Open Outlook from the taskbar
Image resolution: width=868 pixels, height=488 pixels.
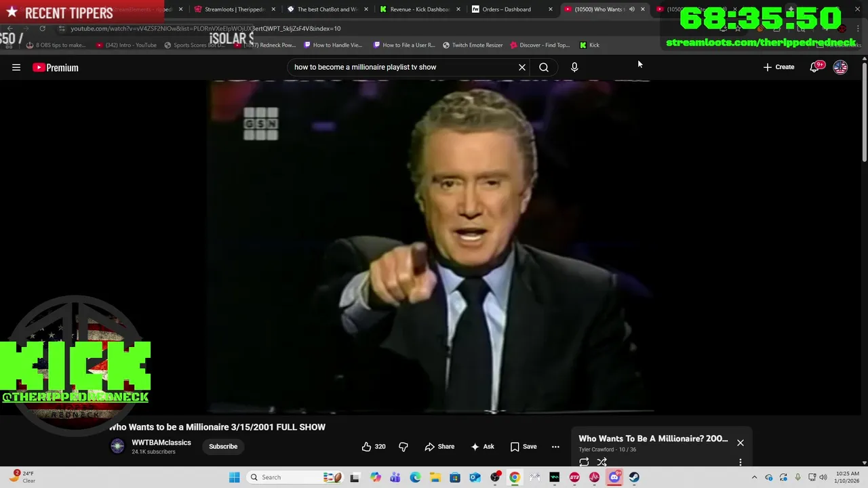click(475, 477)
